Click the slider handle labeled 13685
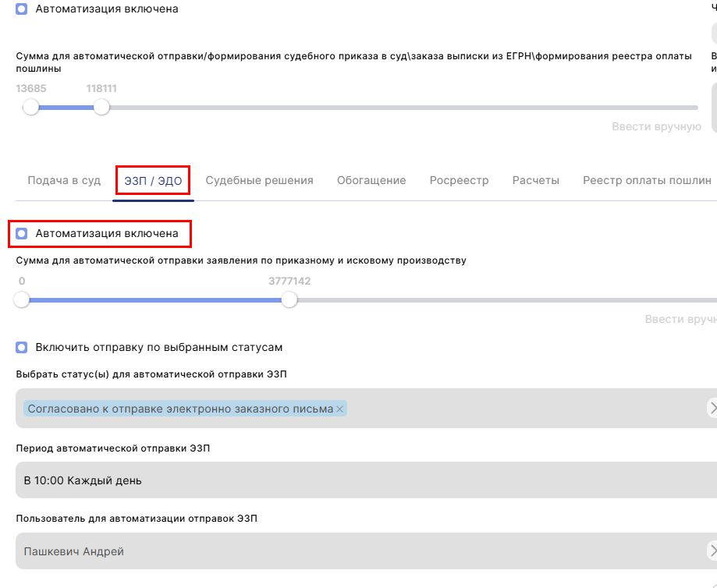The height and width of the screenshot is (588, 717). 31,108
